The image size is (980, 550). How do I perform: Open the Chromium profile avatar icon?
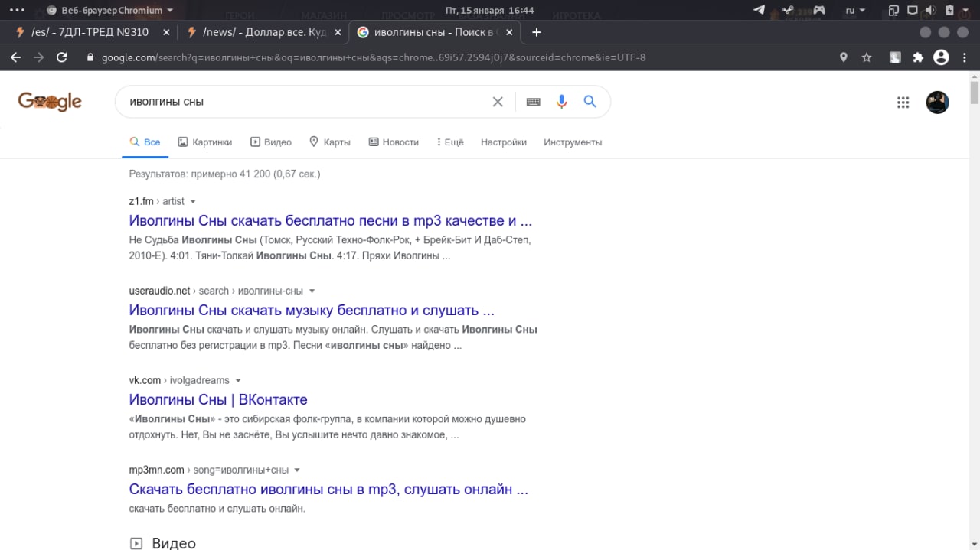coord(942,57)
